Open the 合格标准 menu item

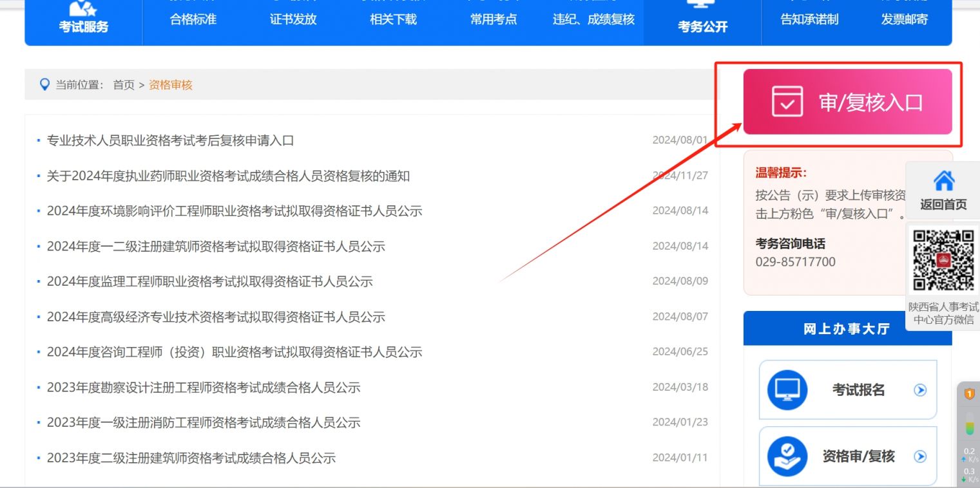point(193,19)
